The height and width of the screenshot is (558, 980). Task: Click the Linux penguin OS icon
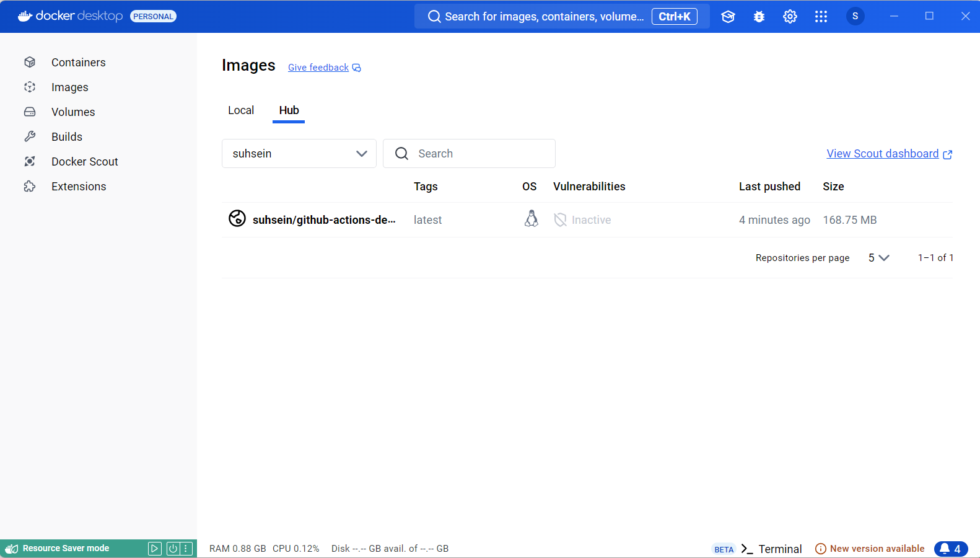[531, 218]
